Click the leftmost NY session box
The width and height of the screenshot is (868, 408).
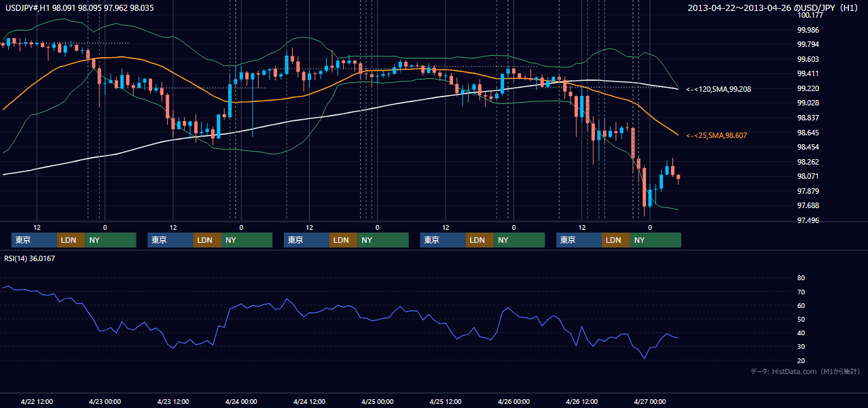(x=111, y=240)
